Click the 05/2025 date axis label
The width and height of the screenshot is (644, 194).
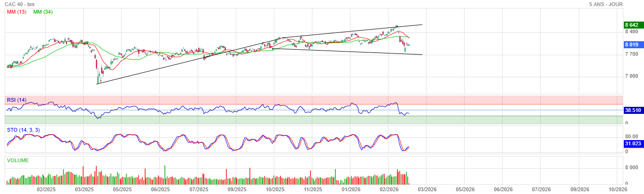coord(122,190)
